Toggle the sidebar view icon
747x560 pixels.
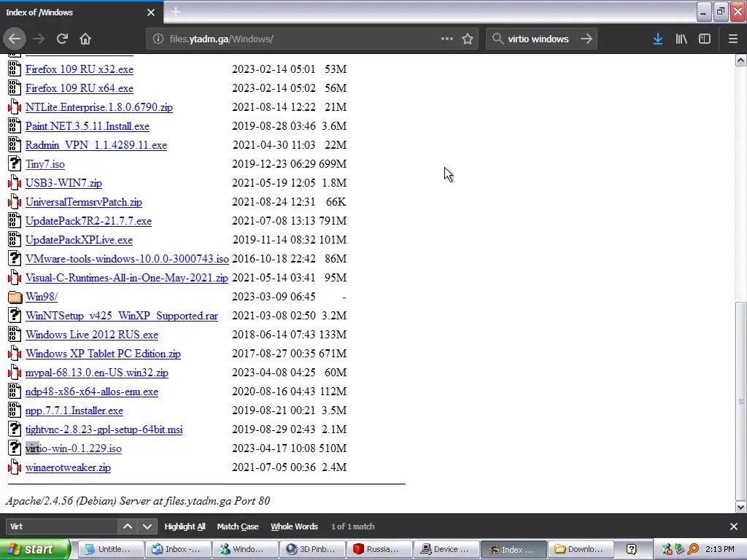point(705,39)
